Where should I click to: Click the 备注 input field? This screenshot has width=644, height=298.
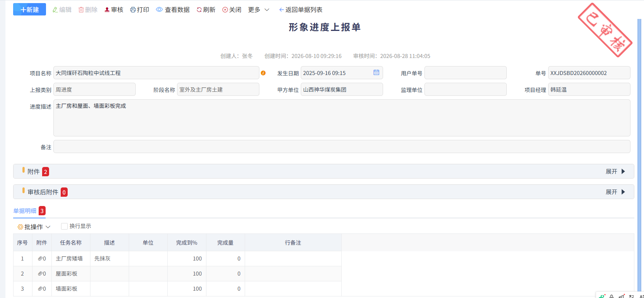[342, 146]
